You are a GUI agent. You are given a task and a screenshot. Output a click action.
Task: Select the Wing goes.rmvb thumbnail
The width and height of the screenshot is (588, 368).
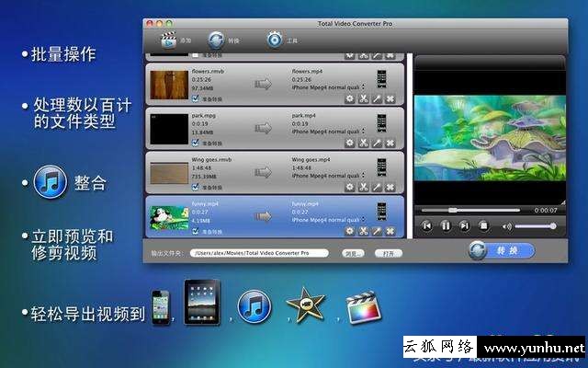[x=169, y=173]
